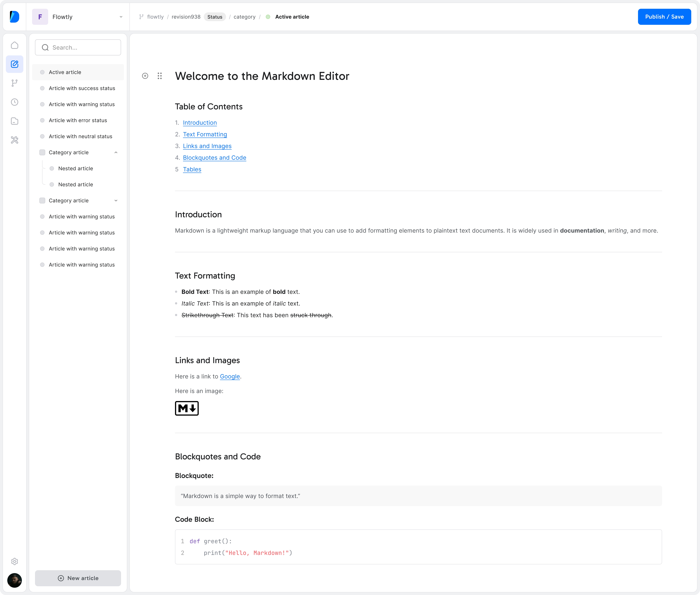The image size is (700, 595).
Task: Click the category breadcrumb item
Action: click(244, 17)
